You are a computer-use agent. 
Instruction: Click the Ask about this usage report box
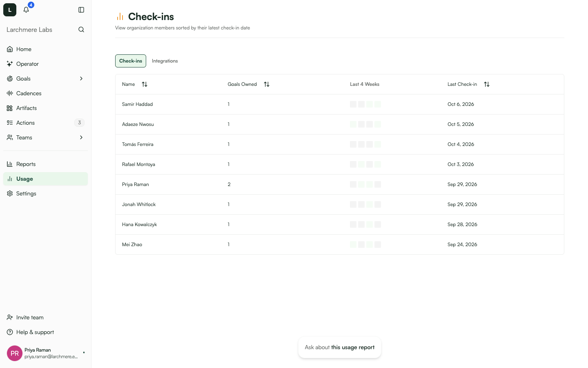(x=340, y=348)
